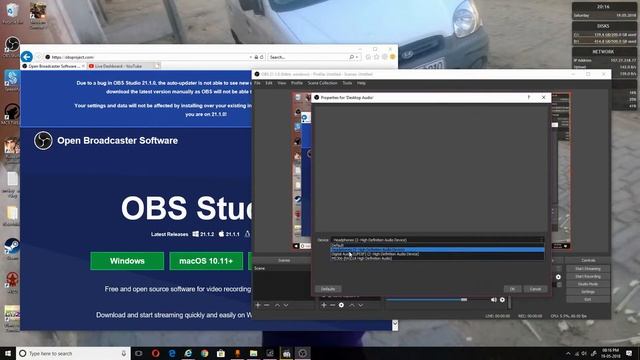Click the browser refresh icon in address bar
The image size is (640, 360).
pyautogui.click(x=262, y=57)
